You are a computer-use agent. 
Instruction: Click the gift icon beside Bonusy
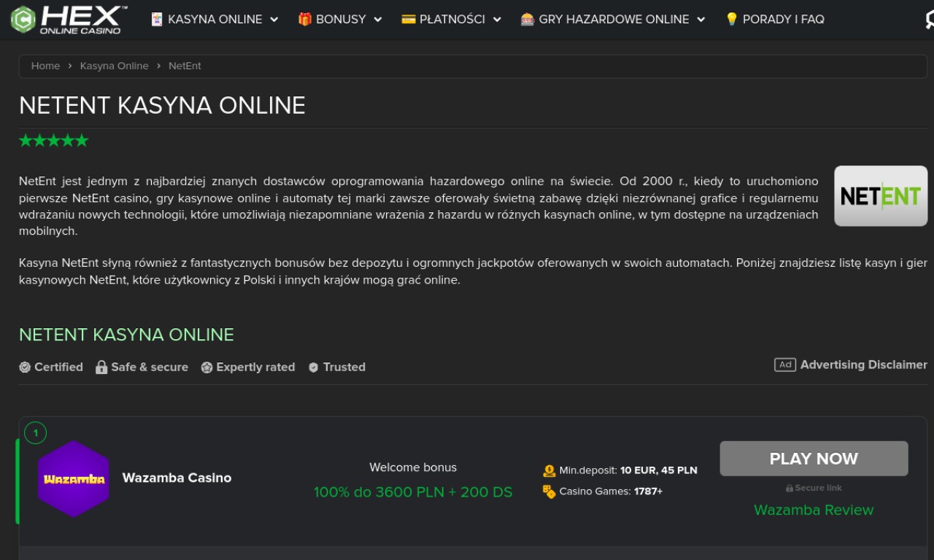(x=305, y=20)
